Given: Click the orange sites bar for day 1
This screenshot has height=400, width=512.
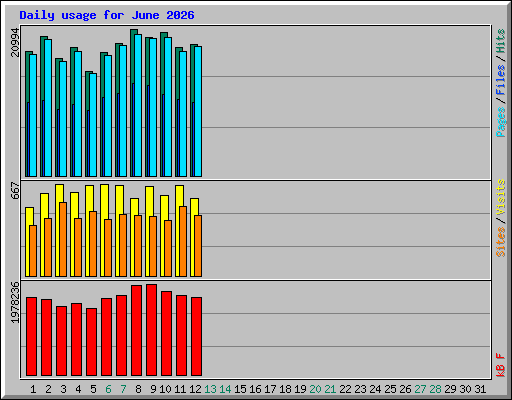Looking at the screenshot, I should click(33, 251).
